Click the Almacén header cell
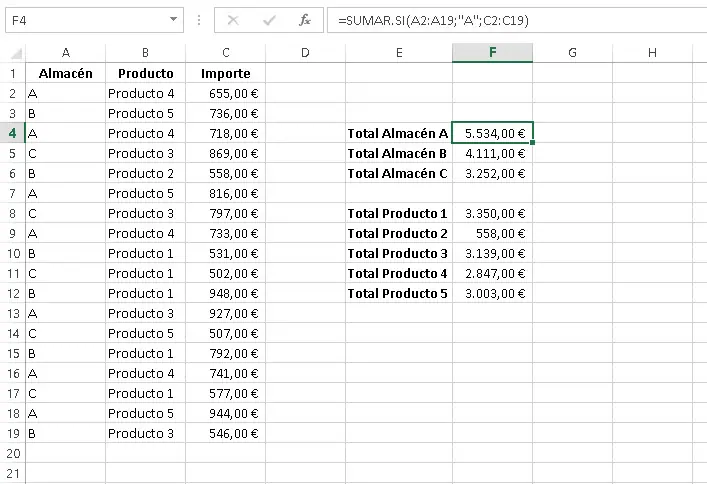This screenshot has height=484, width=707. tap(65, 73)
